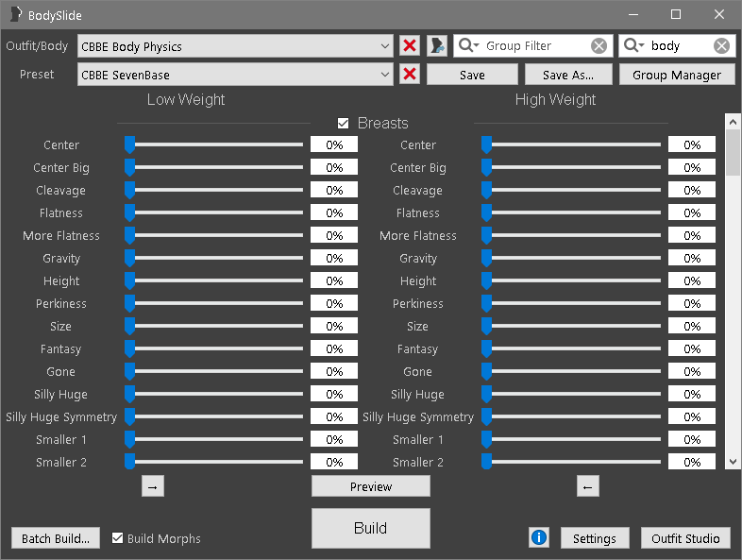
Task: Click the low weight Fantasy slider
Action: point(214,348)
